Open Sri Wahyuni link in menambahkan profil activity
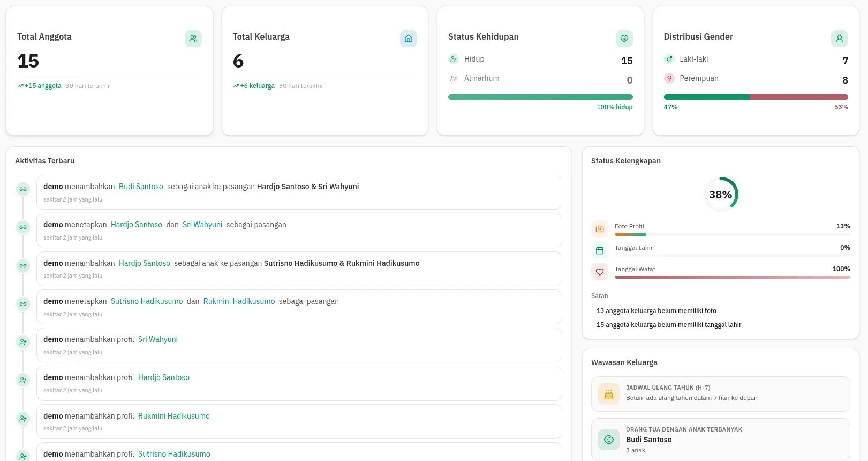 point(158,339)
